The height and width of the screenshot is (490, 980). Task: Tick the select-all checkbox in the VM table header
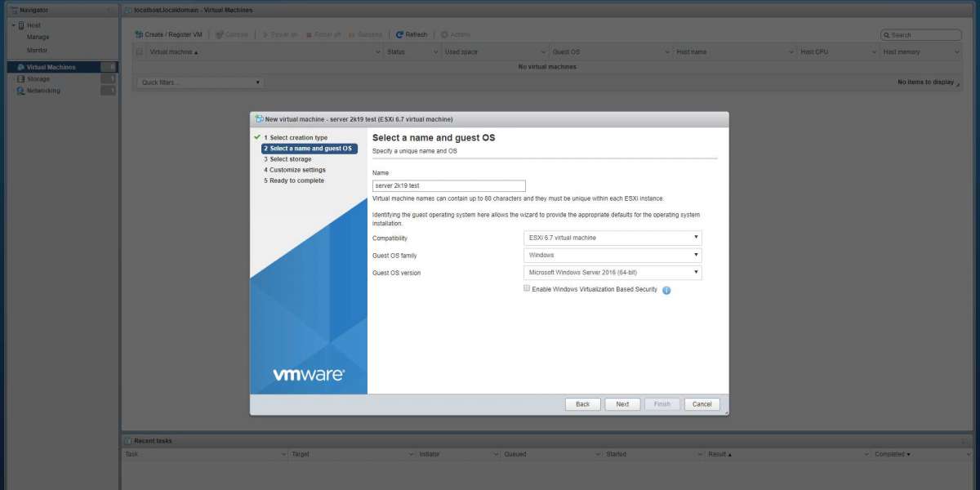(x=140, y=51)
